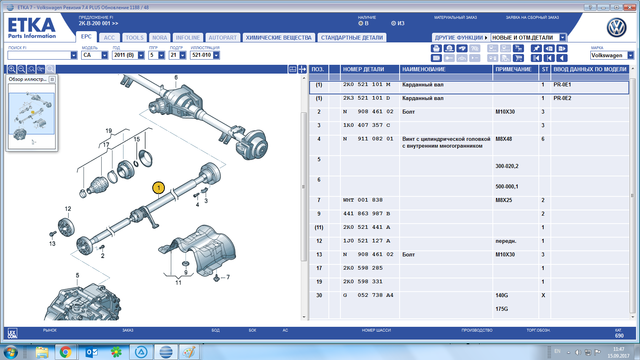Click the pin icon in toolbar
Viewport: 640px width, 360px height.
(536, 48)
